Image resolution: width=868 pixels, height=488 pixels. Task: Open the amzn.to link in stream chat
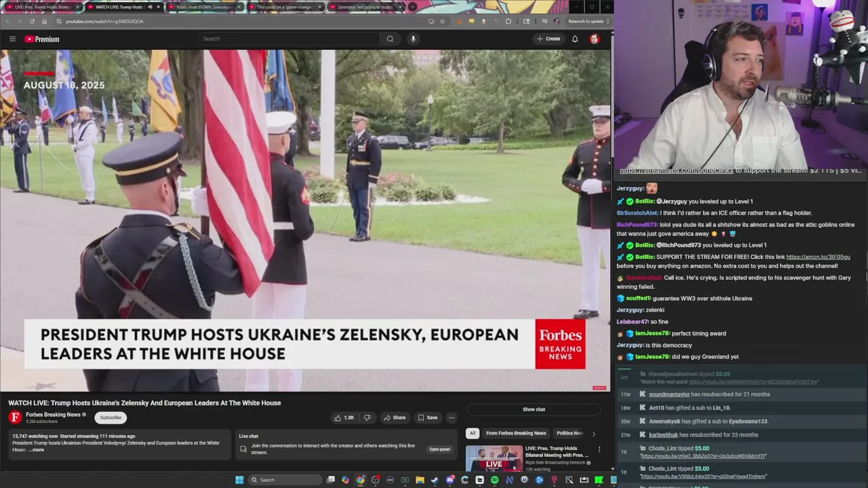(818, 257)
